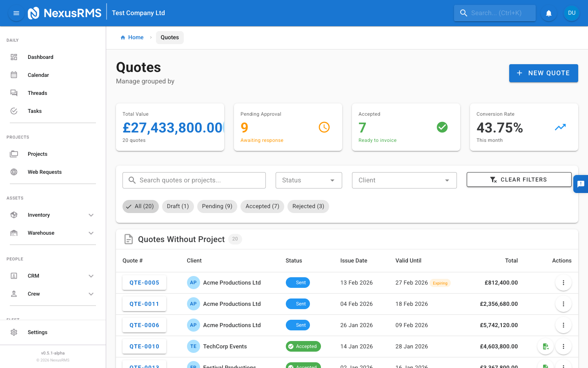
Task: Open the actions menu for QTE-0010
Action: click(563, 346)
